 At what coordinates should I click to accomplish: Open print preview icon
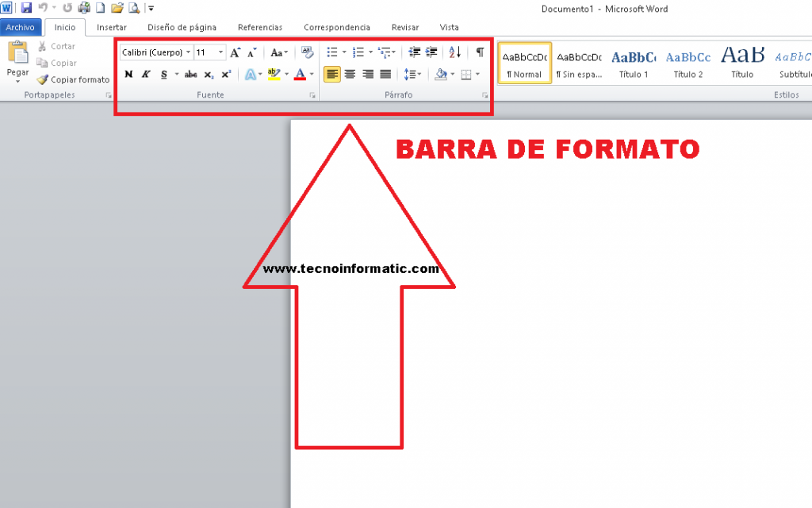(x=134, y=8)
